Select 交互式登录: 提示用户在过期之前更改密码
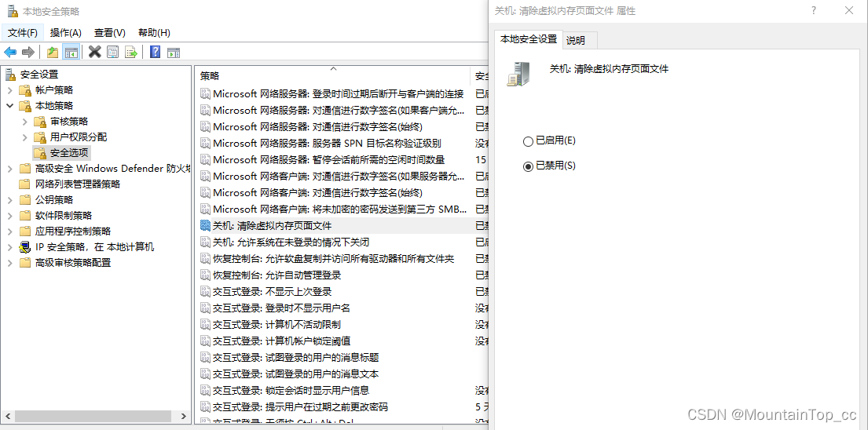The height and width of the screenshot is (430, 868). [x=300, y=407]
